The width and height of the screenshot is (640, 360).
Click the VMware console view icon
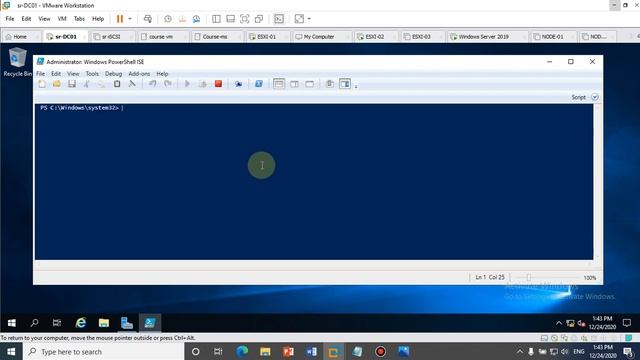coord(279,19)
